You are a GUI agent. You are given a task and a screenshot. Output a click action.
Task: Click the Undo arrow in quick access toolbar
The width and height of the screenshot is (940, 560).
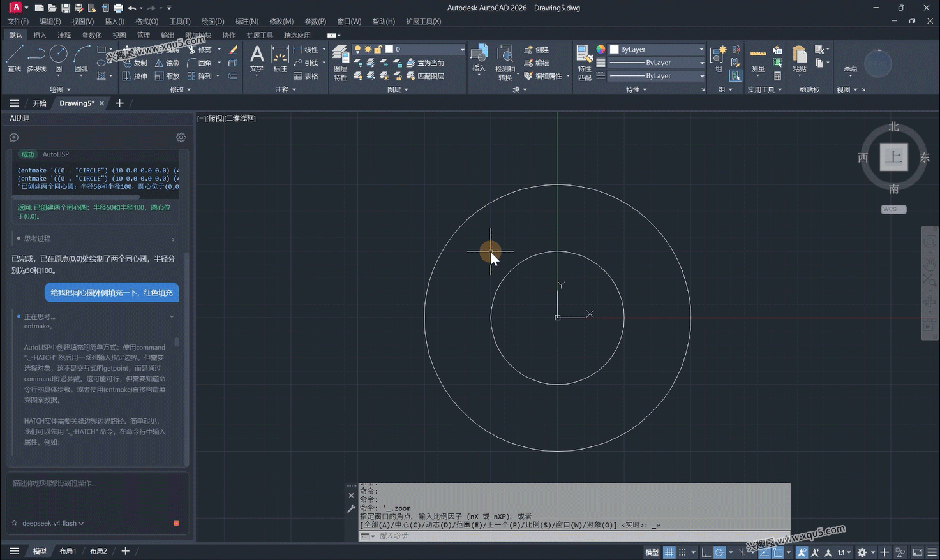pos(132,8)
